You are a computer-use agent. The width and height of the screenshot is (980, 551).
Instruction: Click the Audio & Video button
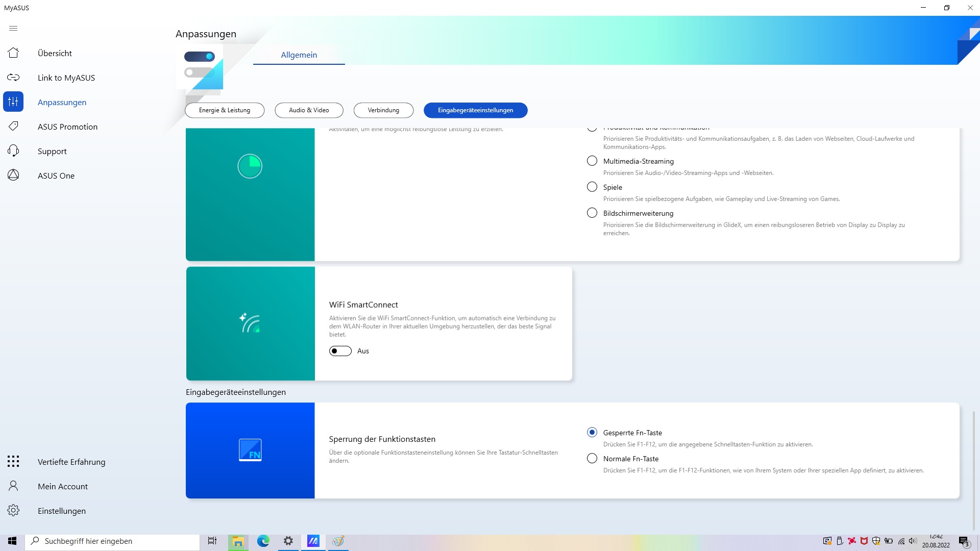coord(309,110)
